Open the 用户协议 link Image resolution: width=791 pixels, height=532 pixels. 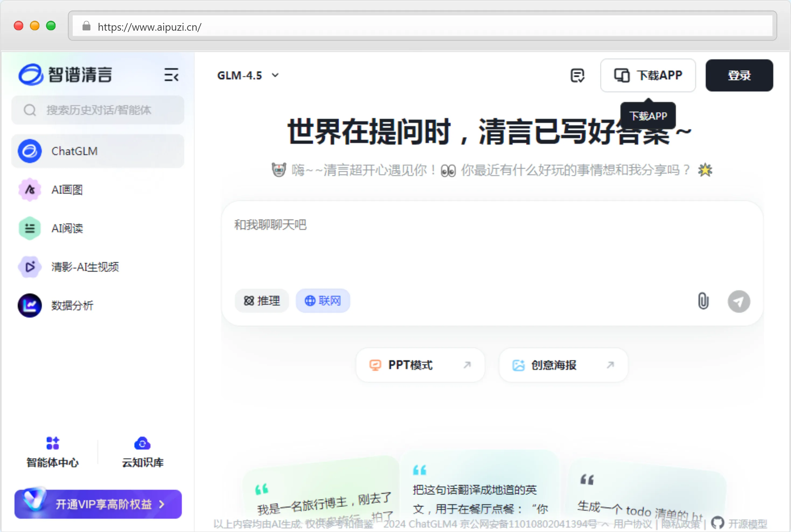(x=632, y=524)
